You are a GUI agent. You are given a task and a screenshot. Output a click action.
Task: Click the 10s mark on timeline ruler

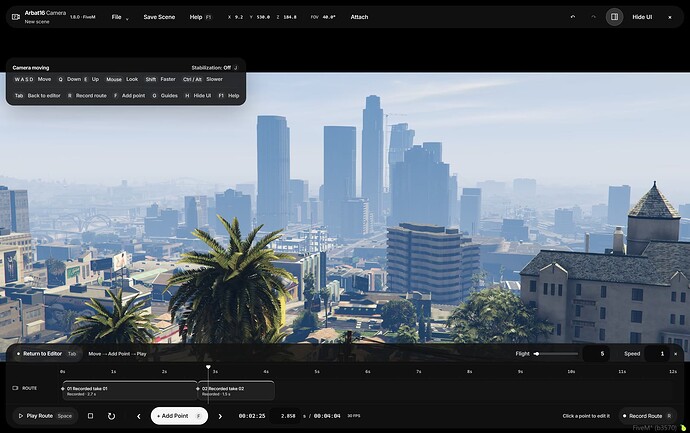(571, 372)
